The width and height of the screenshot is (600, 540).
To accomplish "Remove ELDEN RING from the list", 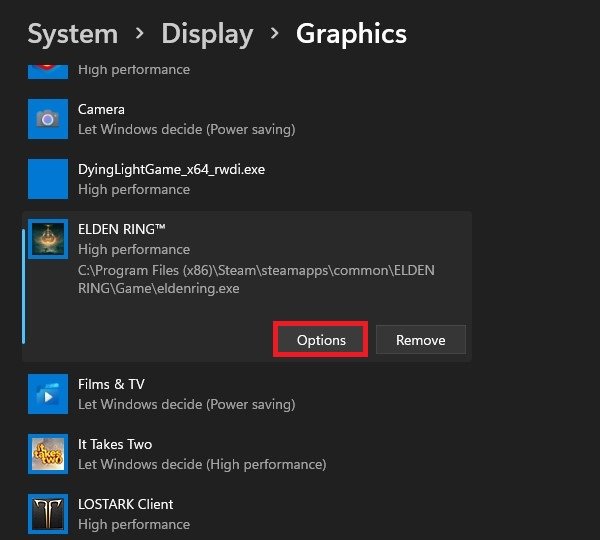I will 421,340.
